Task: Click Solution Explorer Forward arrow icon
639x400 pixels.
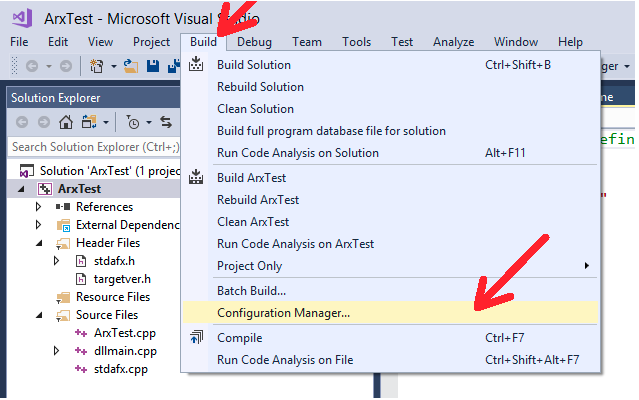Action: click(44, 122)
